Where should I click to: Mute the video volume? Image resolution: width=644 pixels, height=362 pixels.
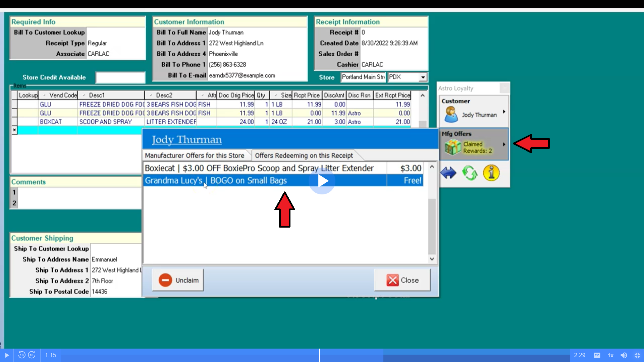[x=624, y=355]
